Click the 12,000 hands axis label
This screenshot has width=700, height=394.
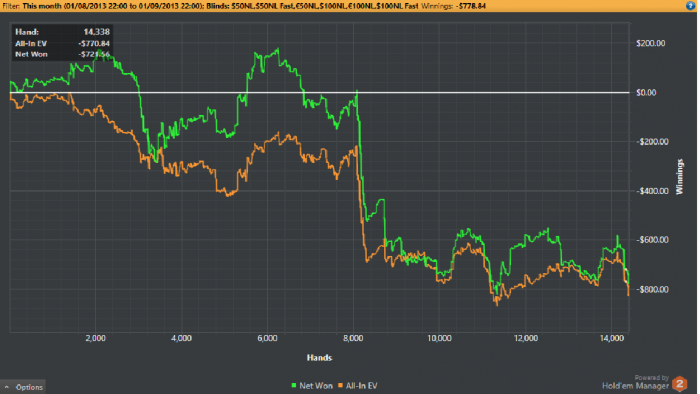(x=525, y=338)
